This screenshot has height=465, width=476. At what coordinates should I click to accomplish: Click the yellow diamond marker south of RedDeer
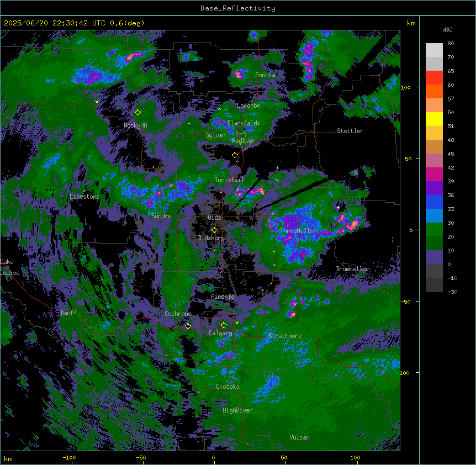(235, 155)
